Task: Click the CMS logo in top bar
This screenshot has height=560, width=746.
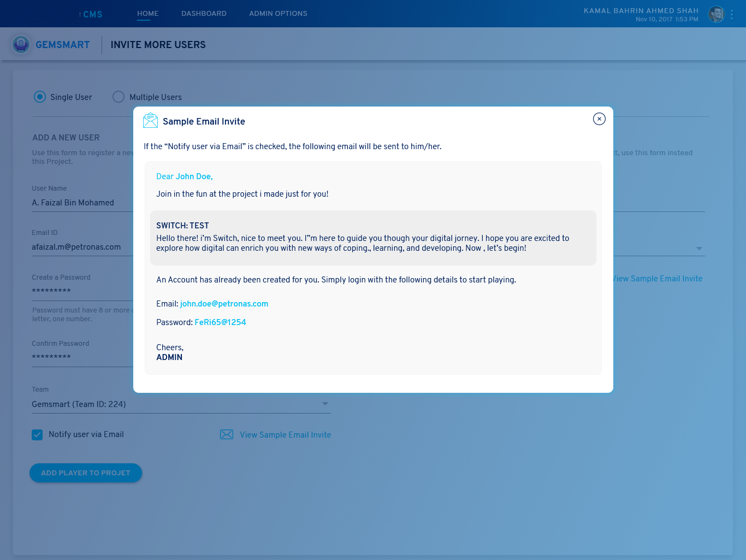Action: [x=92, y=14]
